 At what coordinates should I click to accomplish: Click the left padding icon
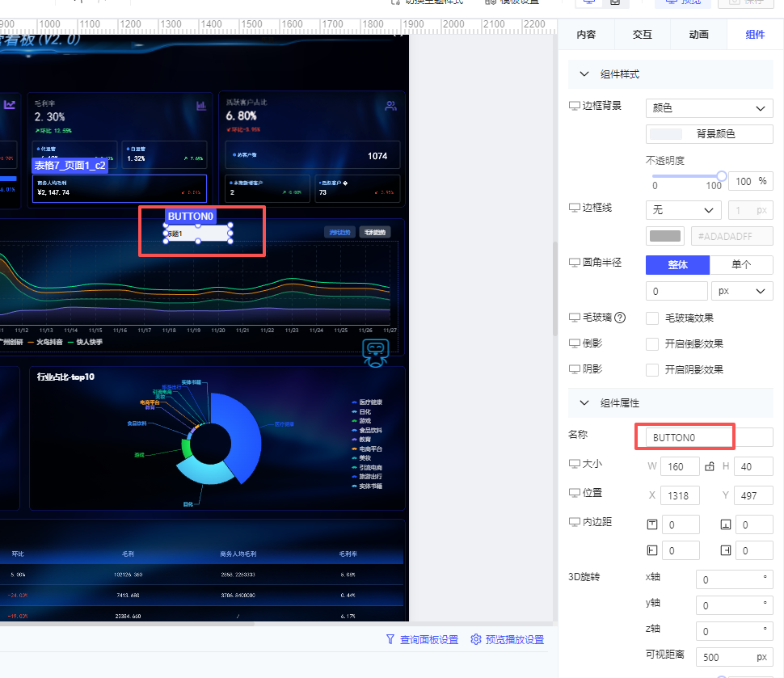coord(652,550)
